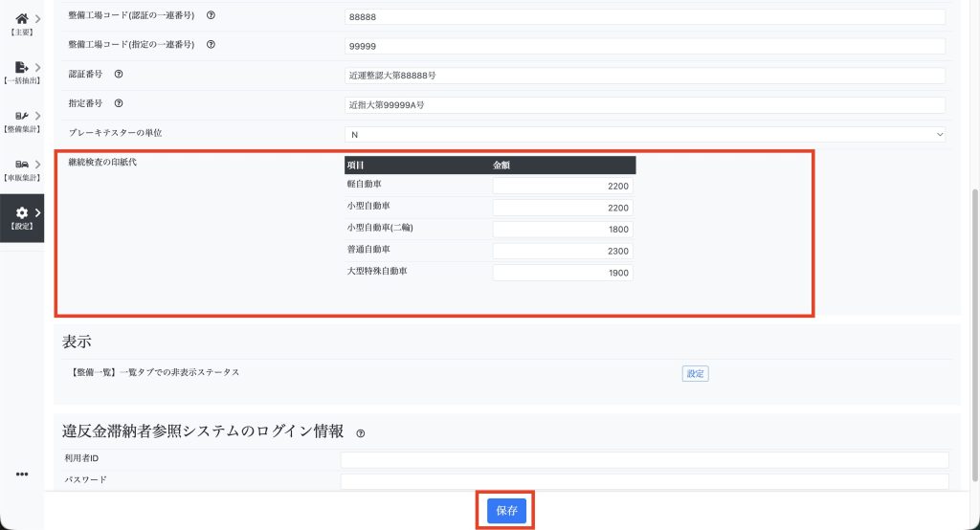Click the 大型特殊自動車 amount field
This screenshot has height=530, width=980.
click(563, 273)
